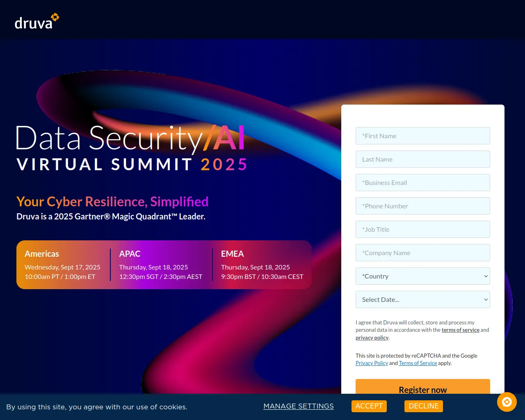Click the Druva logo in header
The height and width of the screenshot is (420, 525).
pos(37,22)
